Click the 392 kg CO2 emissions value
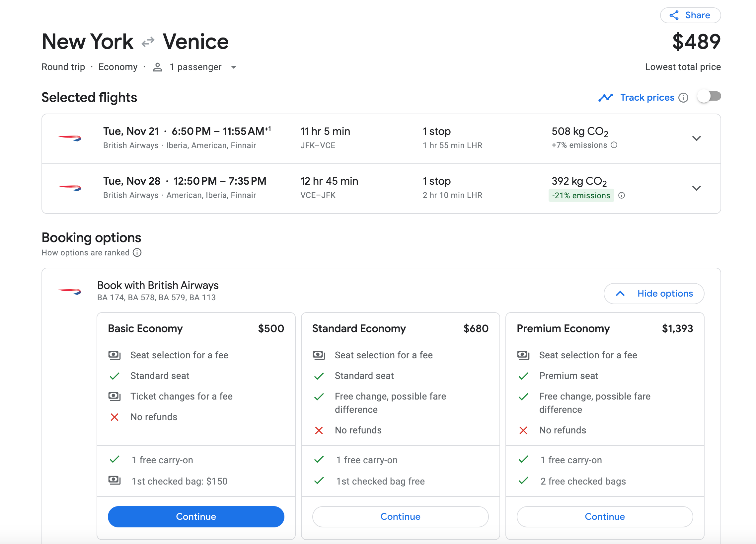Viewport: 756px width, 544px height. (579, 182)
